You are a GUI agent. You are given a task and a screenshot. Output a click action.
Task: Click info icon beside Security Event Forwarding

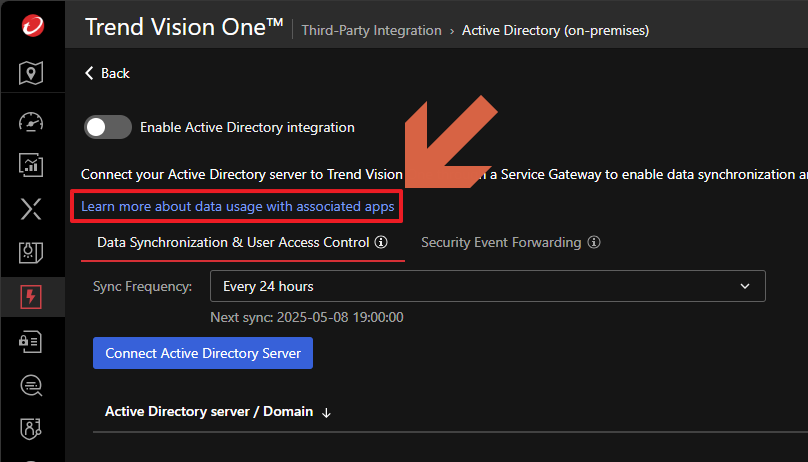(x=594, y=242)
